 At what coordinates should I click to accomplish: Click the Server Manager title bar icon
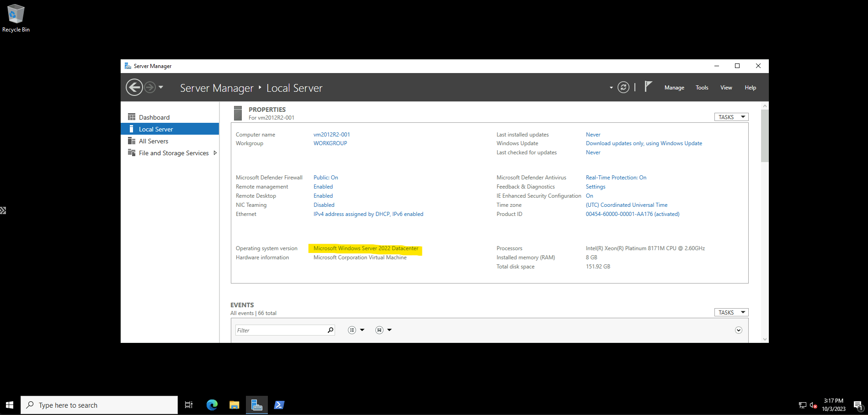[x=128, y=66]
